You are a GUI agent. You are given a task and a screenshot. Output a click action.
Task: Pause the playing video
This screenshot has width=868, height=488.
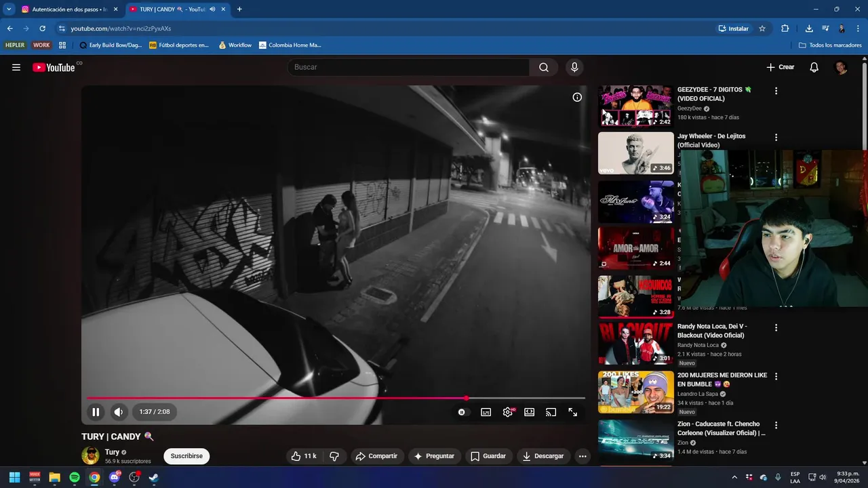96,412
